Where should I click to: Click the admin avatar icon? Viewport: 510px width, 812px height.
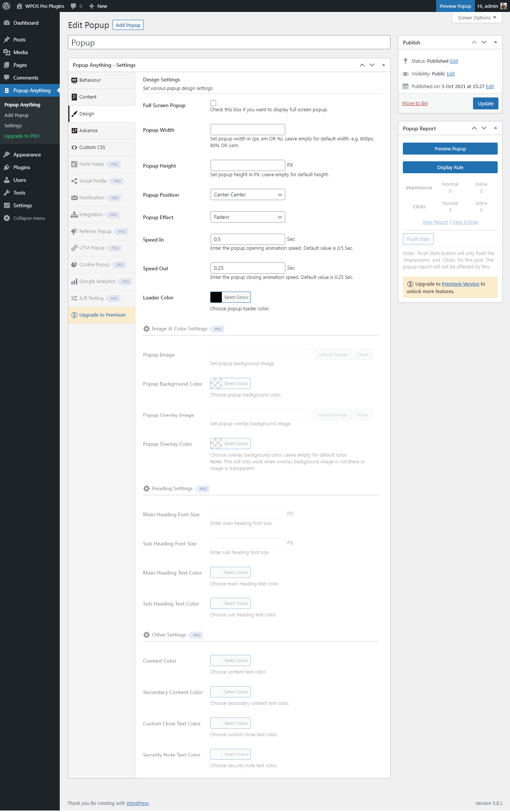pos(504,6)
